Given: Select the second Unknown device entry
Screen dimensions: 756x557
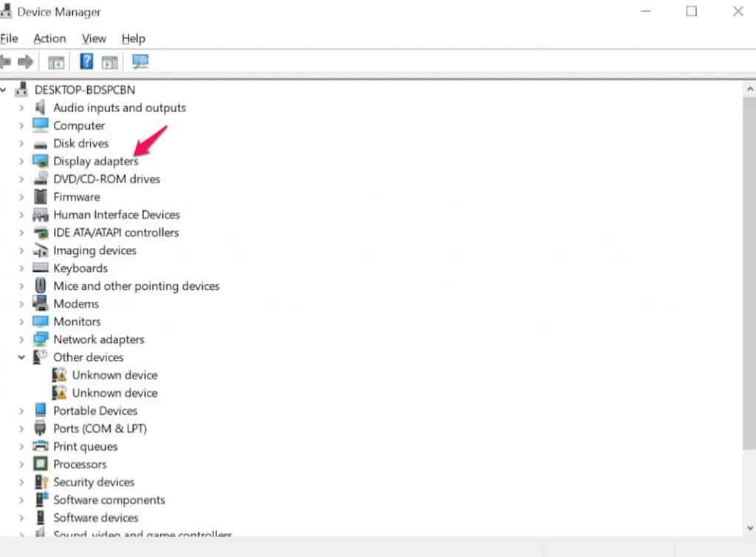Looking at the screenshot, I should pyautogui.click(x=114, y=392).
